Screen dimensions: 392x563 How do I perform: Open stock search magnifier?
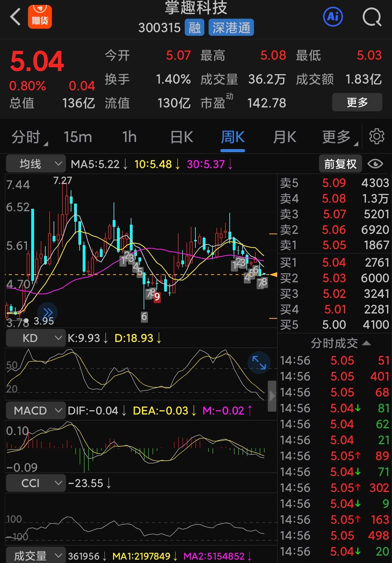[372, 17]
